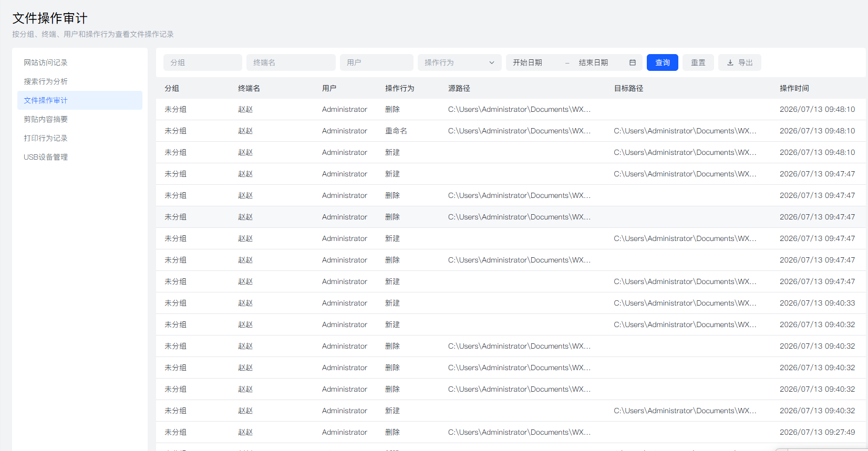The width and height of the screenshot is (868, 451).
Task: Click 新建 action in 09:40:33 row
Action: click(x=392, y=303)
